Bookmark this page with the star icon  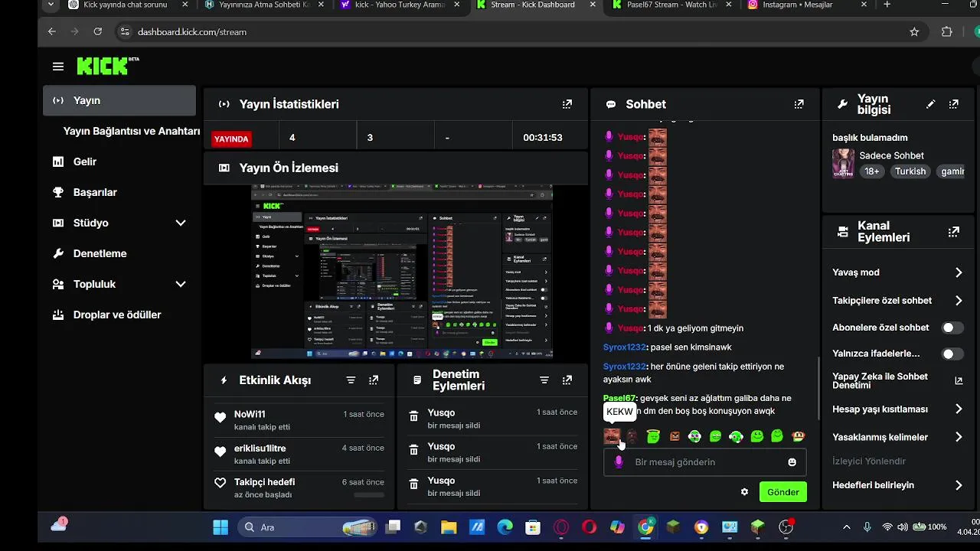913,31
